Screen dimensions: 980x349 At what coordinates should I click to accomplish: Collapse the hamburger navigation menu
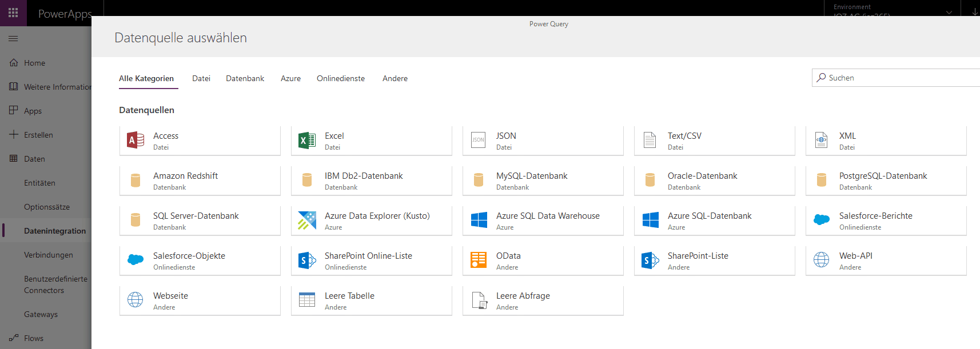(13, 38)
